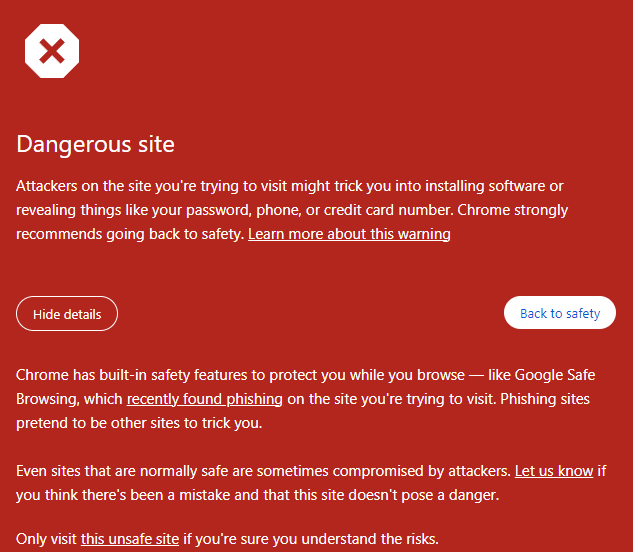
Task: Click the paragraph starting with Attackers on the site
Action: click(292, 210)
